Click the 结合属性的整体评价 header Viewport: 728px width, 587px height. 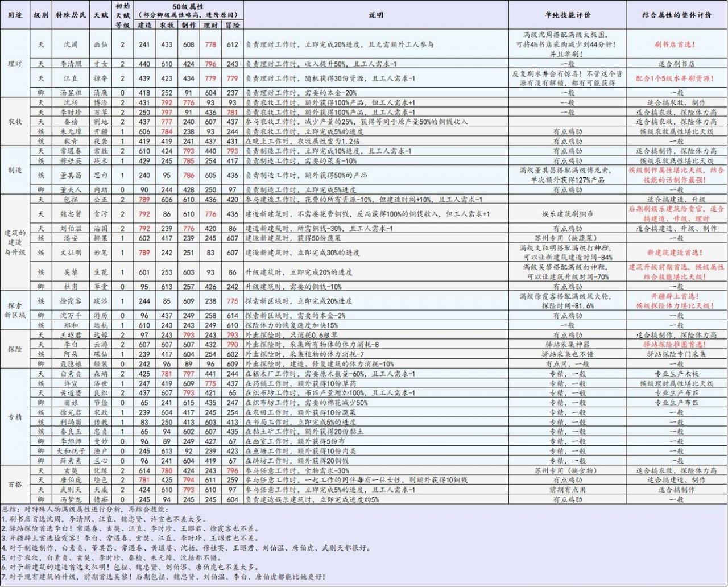pos(677,15)
